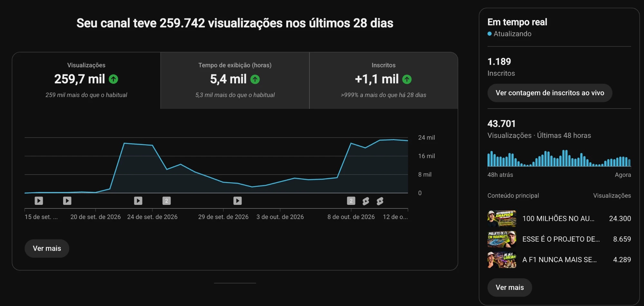Click the last Shorts marker on the timeline

click(x=380, y=201)
